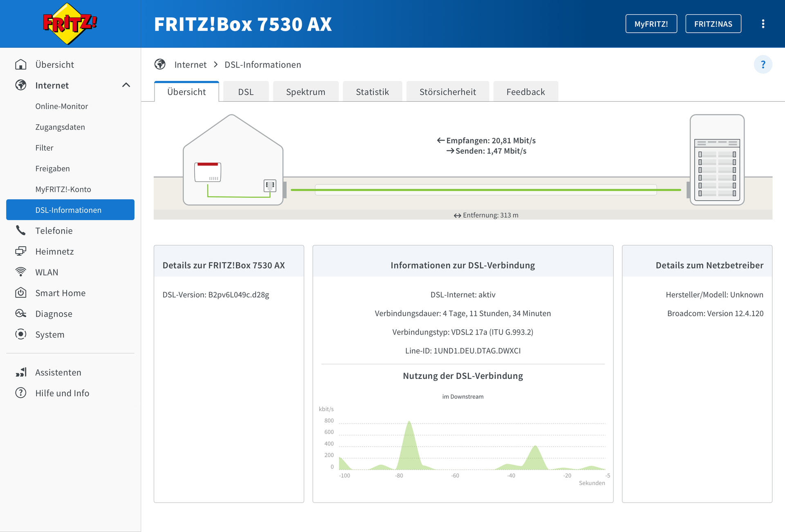Select the Feedback tab

pos(526,92)
